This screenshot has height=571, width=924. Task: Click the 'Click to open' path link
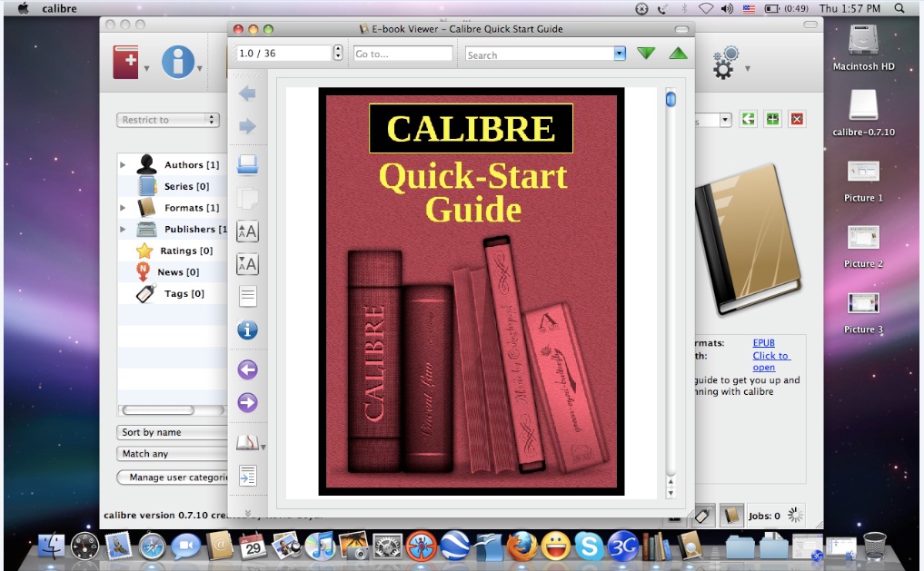click(x=770, y=361)
